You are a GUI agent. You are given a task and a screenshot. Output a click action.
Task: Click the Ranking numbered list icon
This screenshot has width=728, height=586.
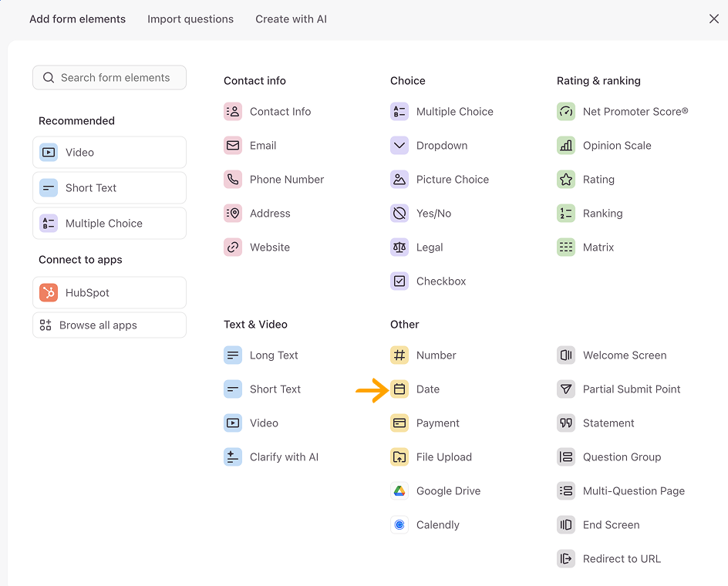click(566, 213)
